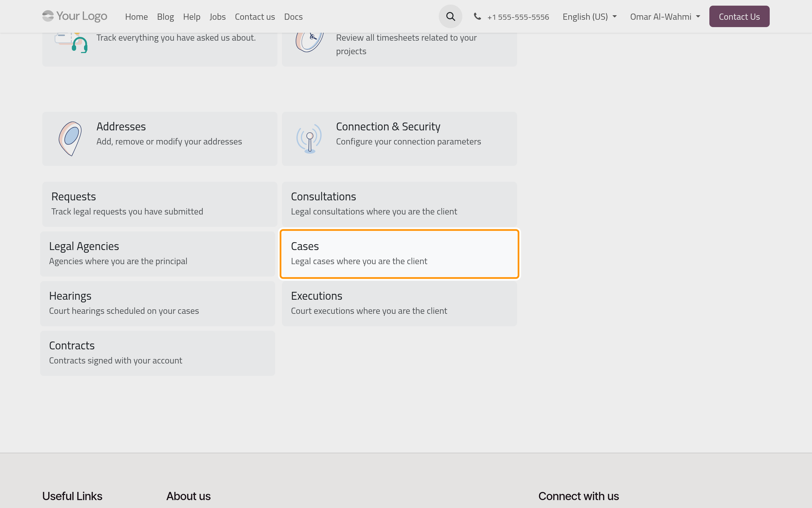Click the purple Contact Us button
Image resolution: width=812 pixels, height=508 pixels.
pyautogui.click(x=739, y=17)
